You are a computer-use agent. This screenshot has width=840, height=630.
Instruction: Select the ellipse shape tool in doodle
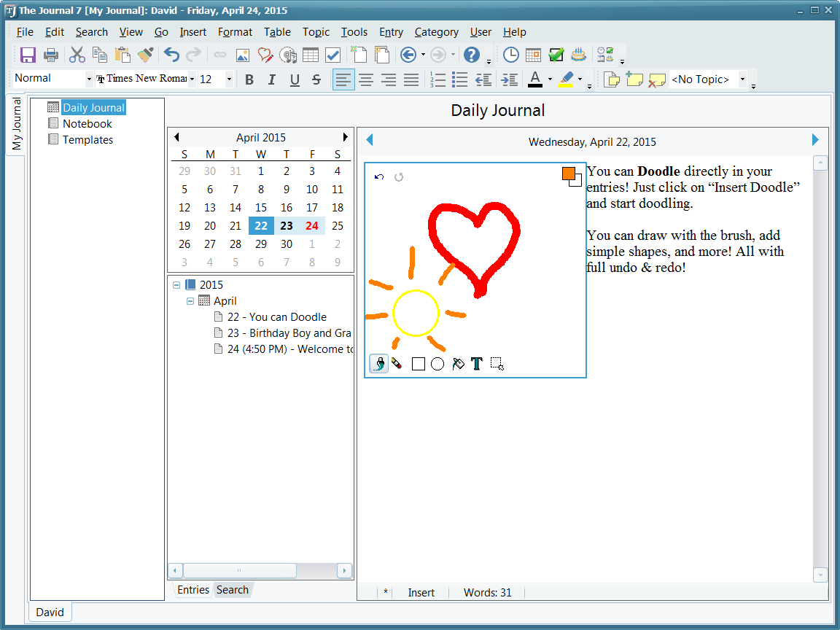pos(437,363)
